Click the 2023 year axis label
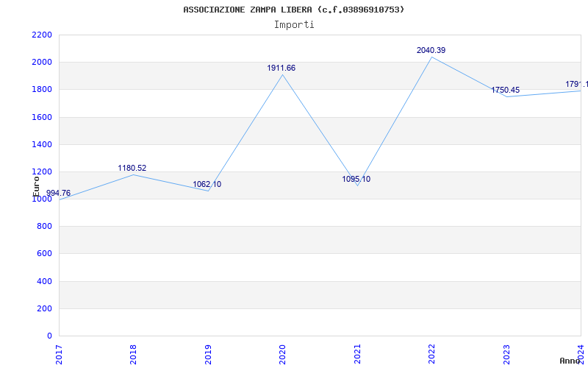 506,354
